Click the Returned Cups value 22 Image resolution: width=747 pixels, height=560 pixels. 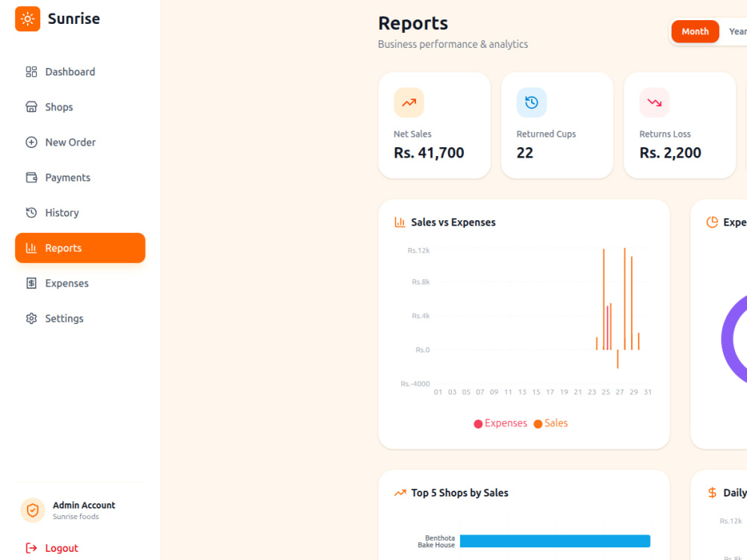[525, 153]
